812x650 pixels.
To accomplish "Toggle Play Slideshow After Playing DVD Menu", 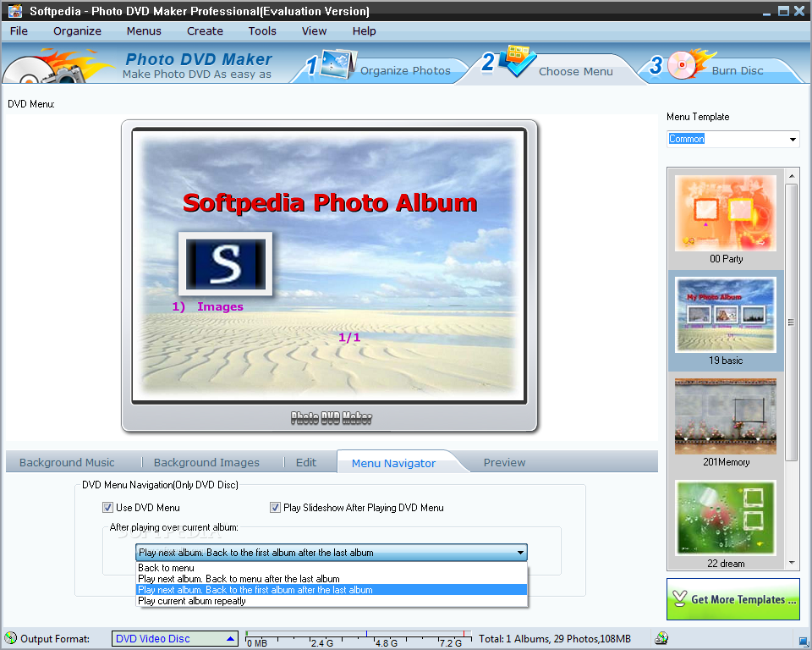I will click(x=275, y=508).
